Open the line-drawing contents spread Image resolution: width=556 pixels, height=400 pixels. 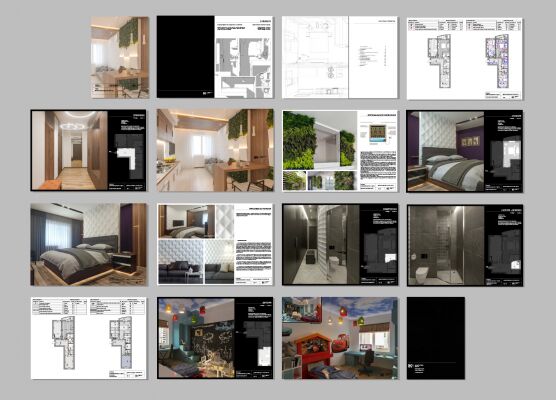(x=340, y=57)
